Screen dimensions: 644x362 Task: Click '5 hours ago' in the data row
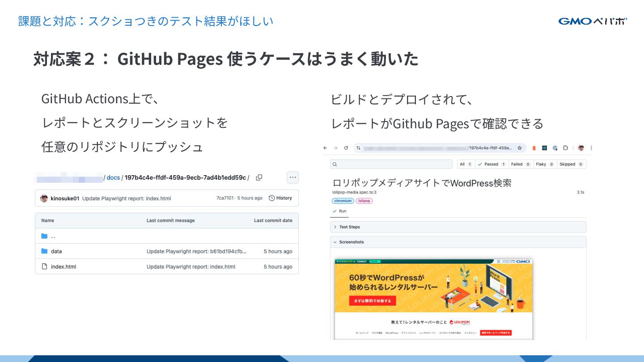(x=278, y=251)
